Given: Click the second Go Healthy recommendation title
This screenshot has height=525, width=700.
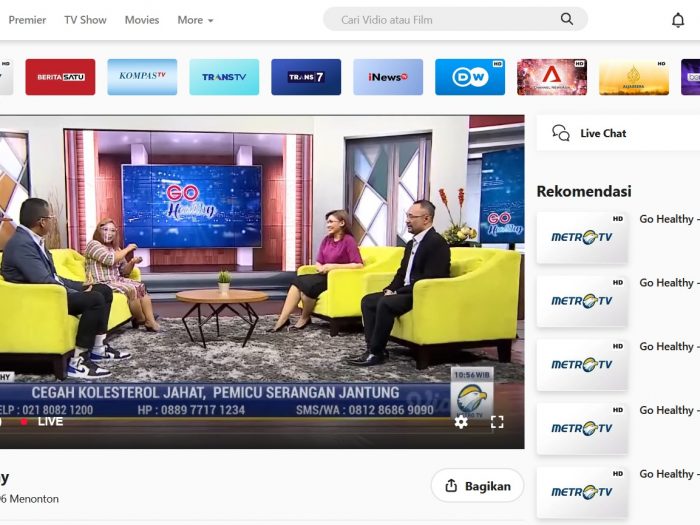Looking at the screenshot, I should click(x=669, y=283).
